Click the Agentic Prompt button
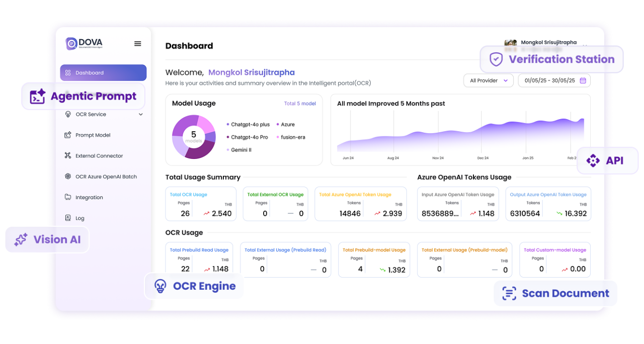This screenshot has width=644, height=344. click(x=82, y=96)
